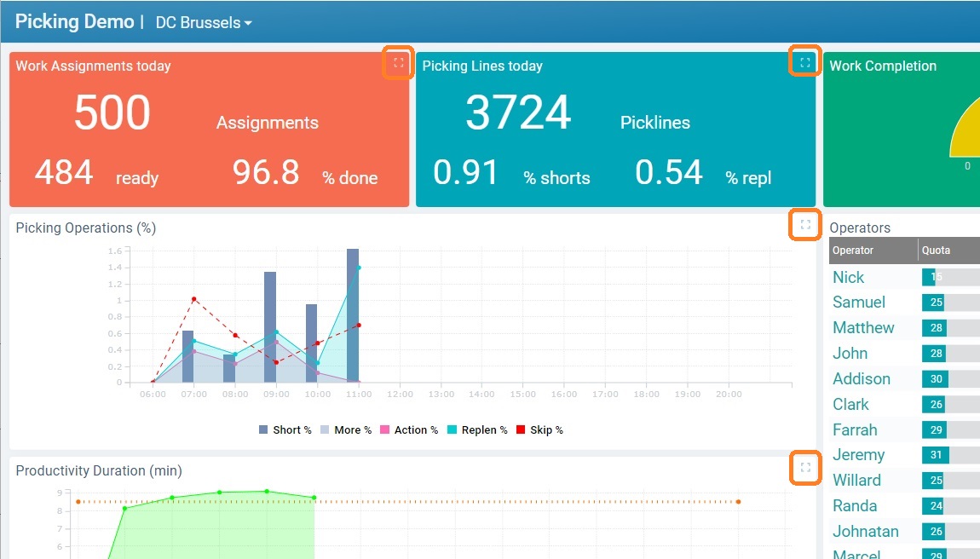The image size is (980, 559).
Task: Click the Matthew operator link
Action: pyautogui.click(x=863, y=327)
